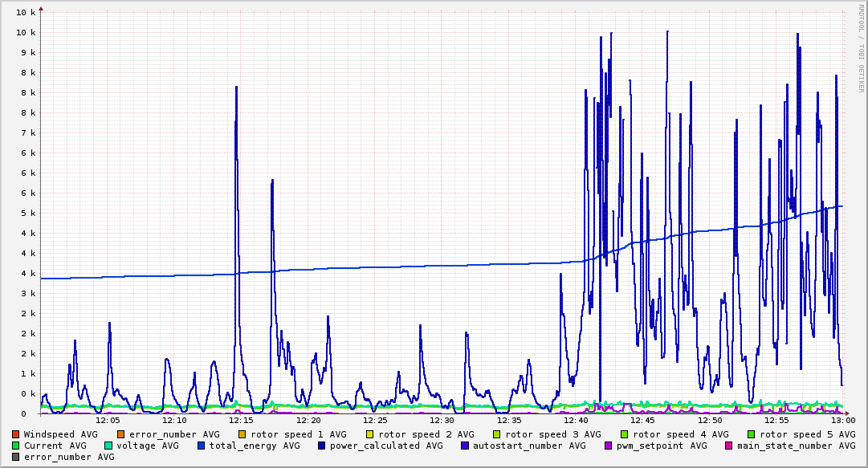The height and width of the screenshot is (468, 868).
Task: Select the 'autostart_number AVG' legend label
Action: click(x=529, y=446)
